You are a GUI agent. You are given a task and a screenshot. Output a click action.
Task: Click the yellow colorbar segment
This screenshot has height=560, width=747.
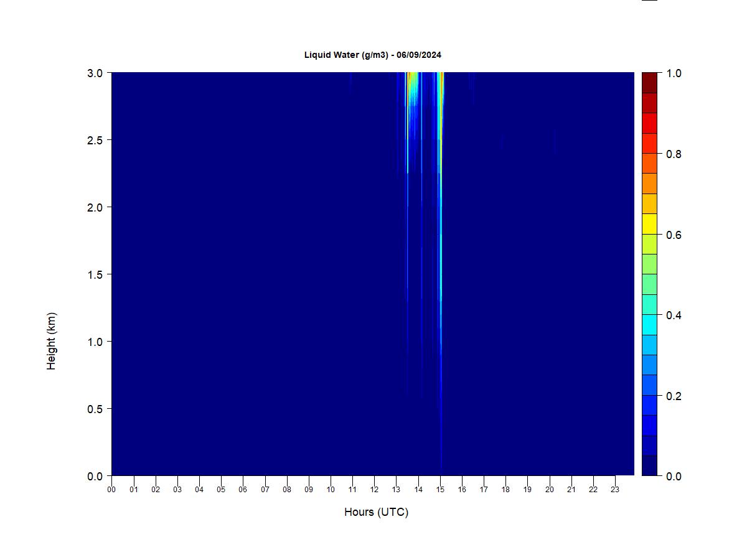pos(649,224)
